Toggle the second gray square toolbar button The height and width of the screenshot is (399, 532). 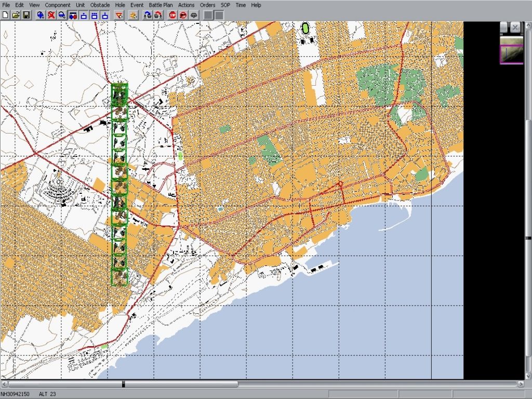[x=219, y=15]
